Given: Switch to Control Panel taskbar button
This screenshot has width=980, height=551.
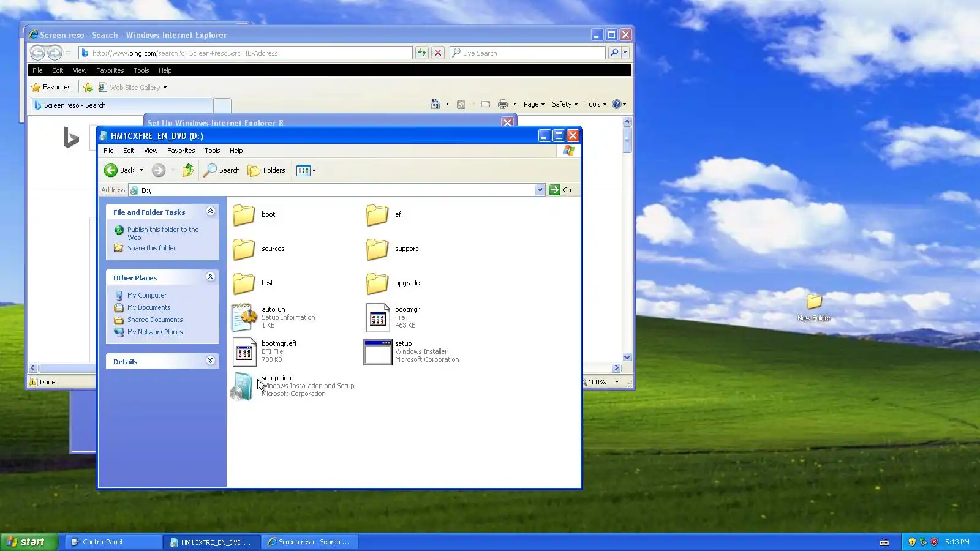Looking at the screenshot, I should [113, 542].
